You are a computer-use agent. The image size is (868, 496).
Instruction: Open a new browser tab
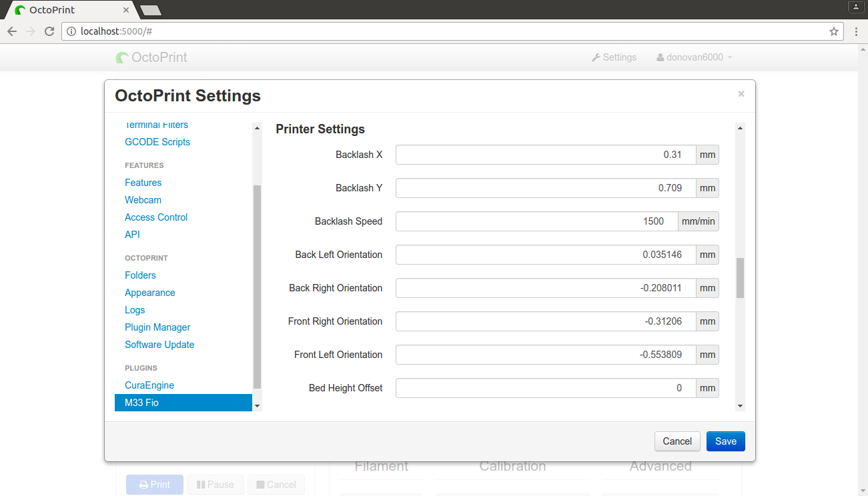point(151,10)
